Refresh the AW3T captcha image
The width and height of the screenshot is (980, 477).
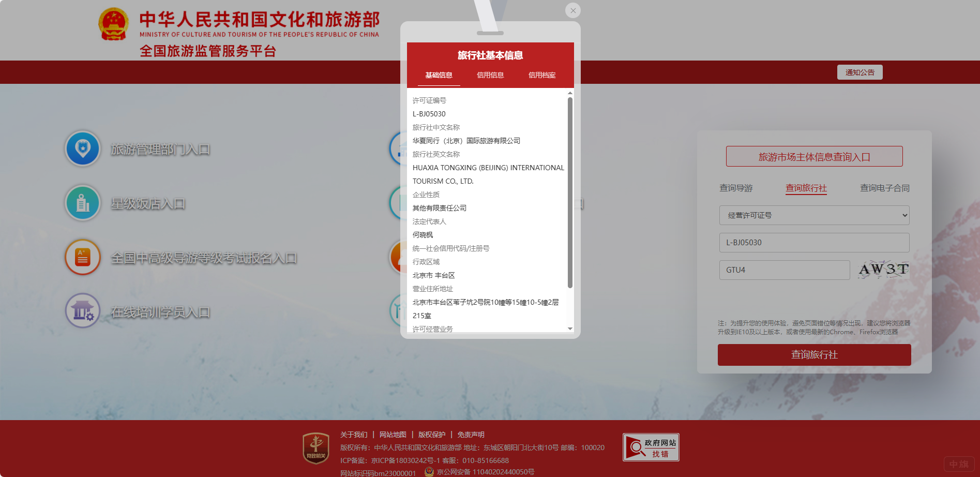(x=883, y=270)
